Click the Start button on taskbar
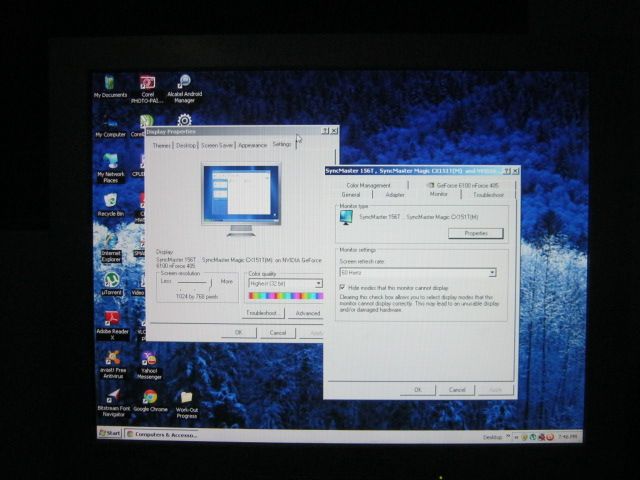The image size is (640, 480). click(109, 433)
